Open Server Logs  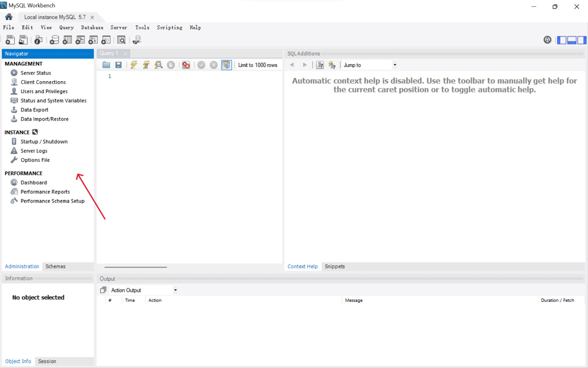click(x=34, y=151)
